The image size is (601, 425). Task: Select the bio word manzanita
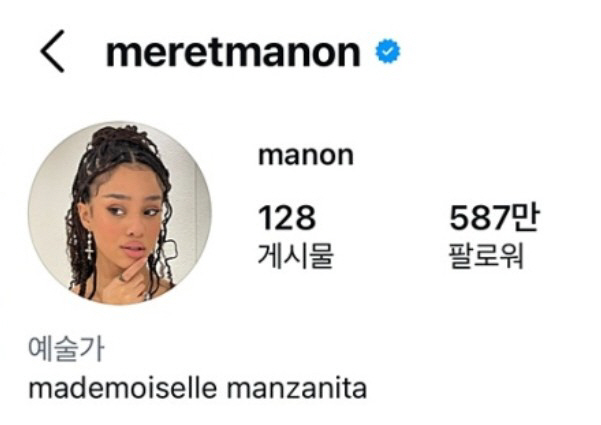[297, 388]
